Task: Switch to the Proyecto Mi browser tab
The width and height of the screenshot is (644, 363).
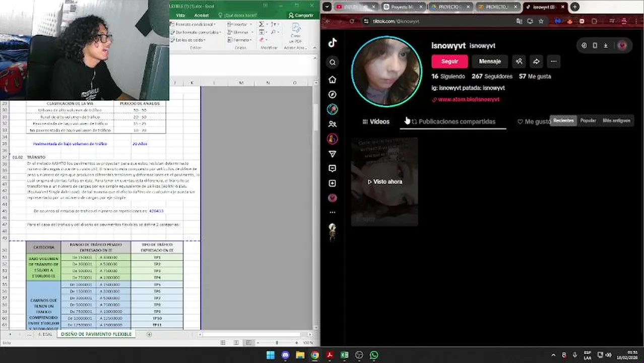Action: coord(403,7)
